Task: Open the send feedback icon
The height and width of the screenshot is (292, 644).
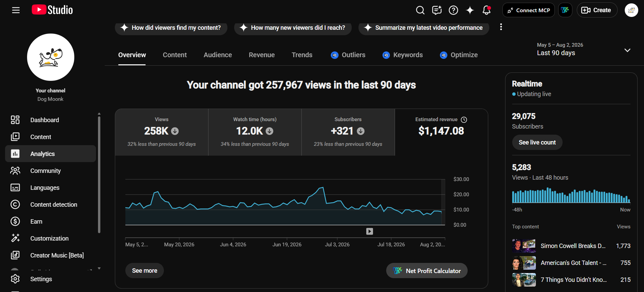Action: [437, 10]
